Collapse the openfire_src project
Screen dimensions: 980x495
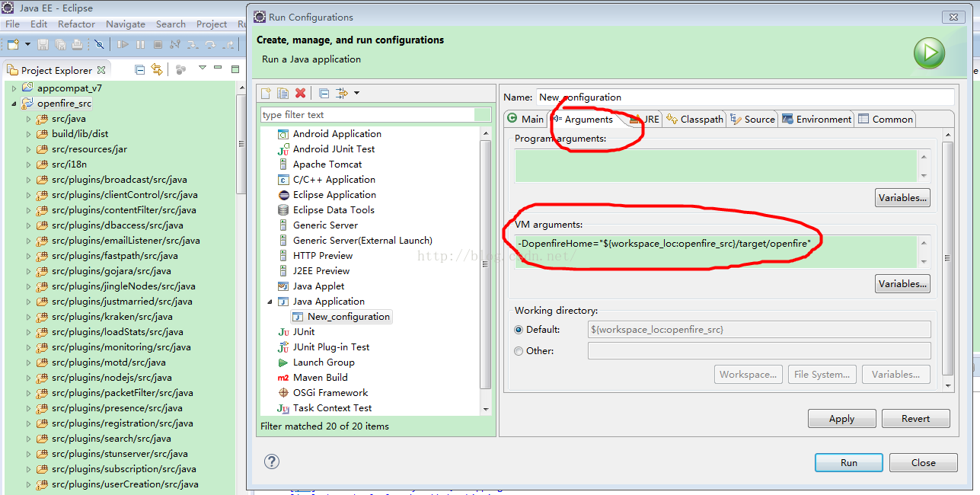(x=14, y=104)
